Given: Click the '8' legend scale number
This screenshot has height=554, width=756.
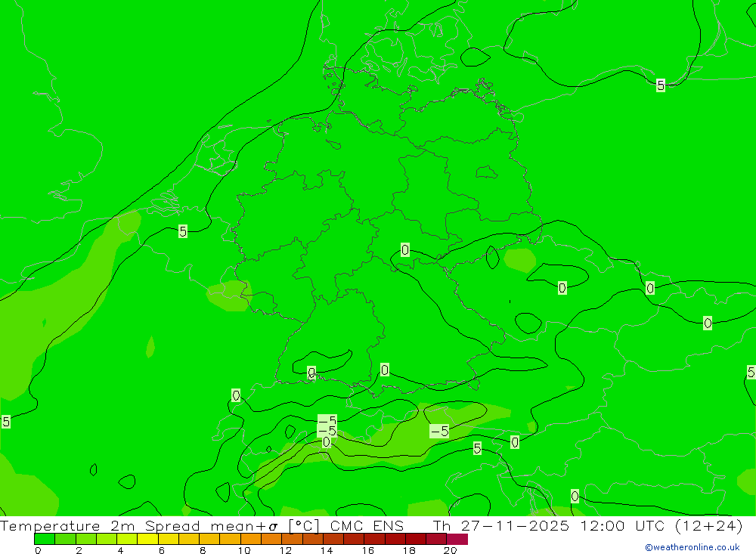Looking at the screenshot, I should pos(203,550).
